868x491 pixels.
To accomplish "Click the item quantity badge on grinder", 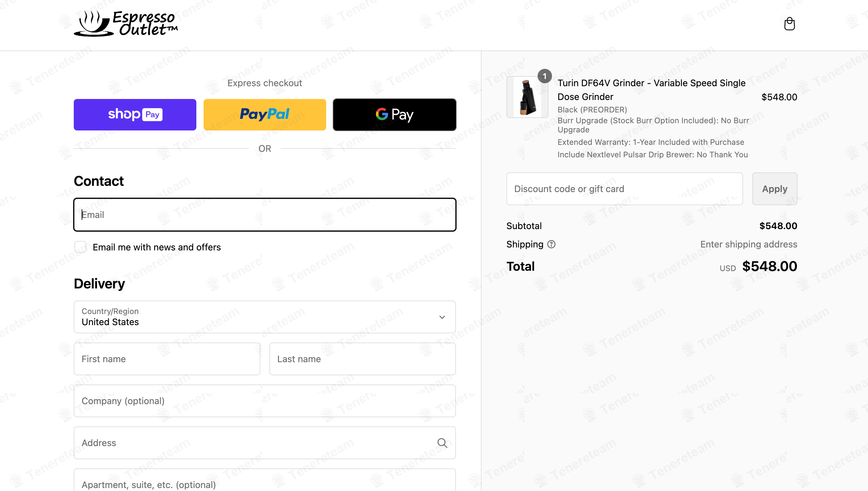I will pyautogui.click(x=544, y=76).
